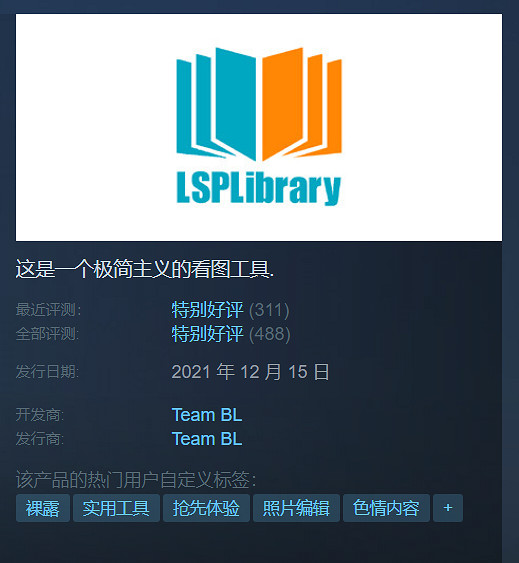Screen dimensions: 519x563
Task: Click the total review count (488)
Action: pyautogui.click(x=269, y=334)
